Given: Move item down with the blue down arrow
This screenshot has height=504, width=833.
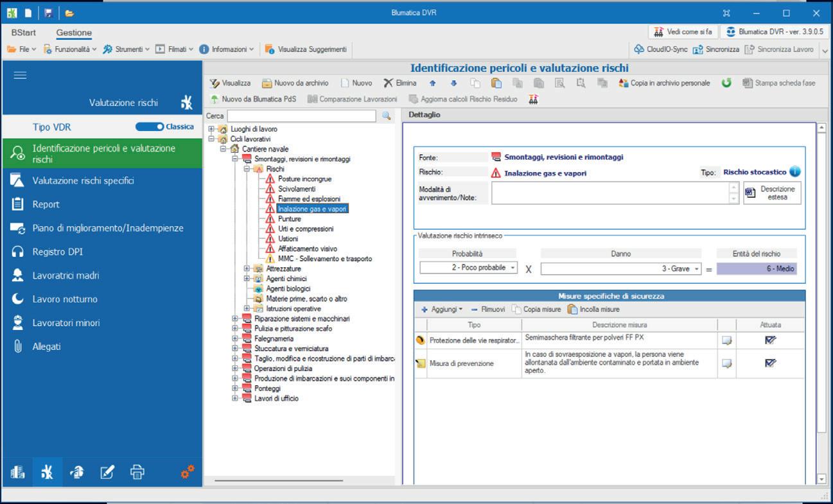Looking at the screenshot, I should click(x=453, y=83).
